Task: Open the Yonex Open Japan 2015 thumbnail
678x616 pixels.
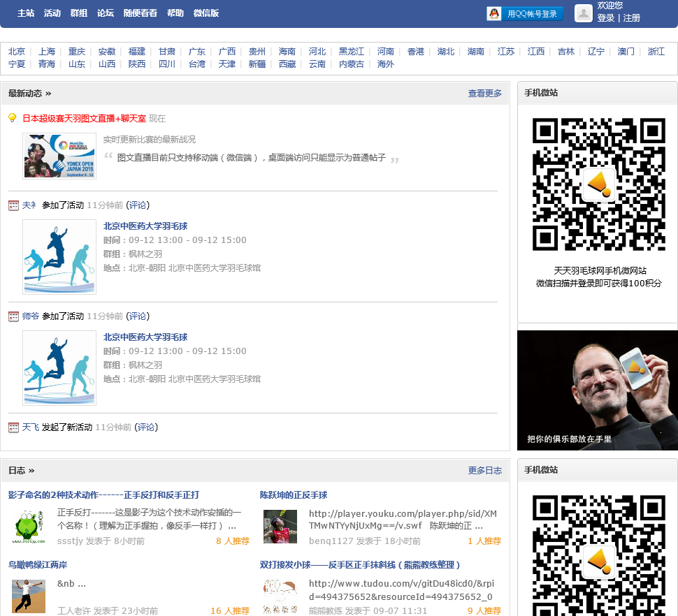Action: pos(59,156)
